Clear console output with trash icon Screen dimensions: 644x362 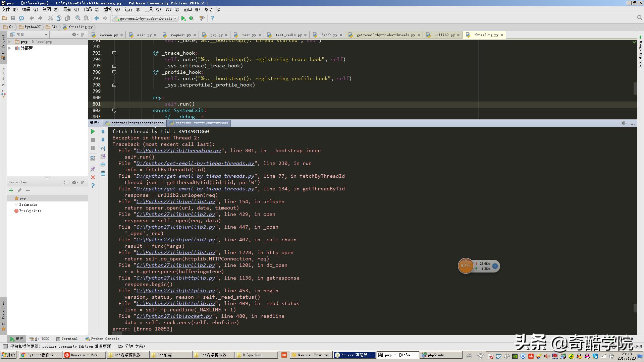tap(103, 173)
